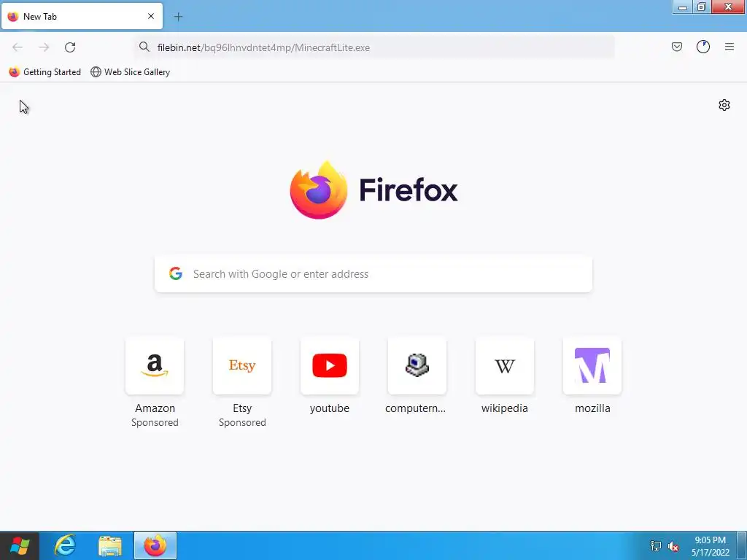Click the show desktop strip
747x560 pixels.
pos(742,545)
